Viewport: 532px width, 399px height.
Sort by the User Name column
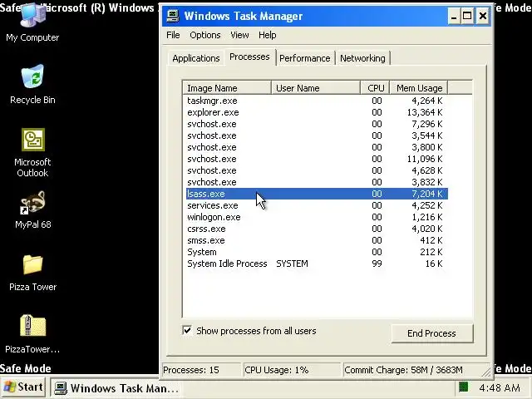click(x=316, y=88)
